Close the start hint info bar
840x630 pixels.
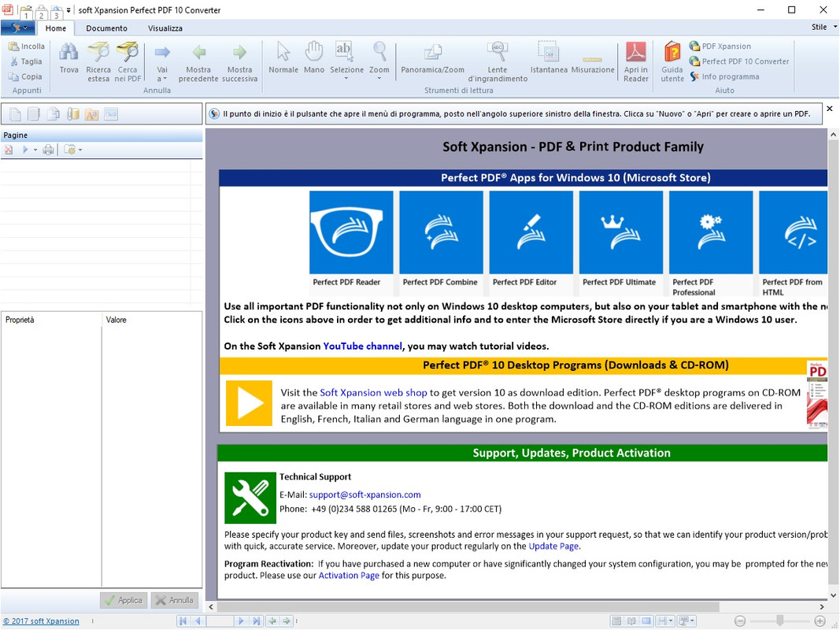point(830,109)
